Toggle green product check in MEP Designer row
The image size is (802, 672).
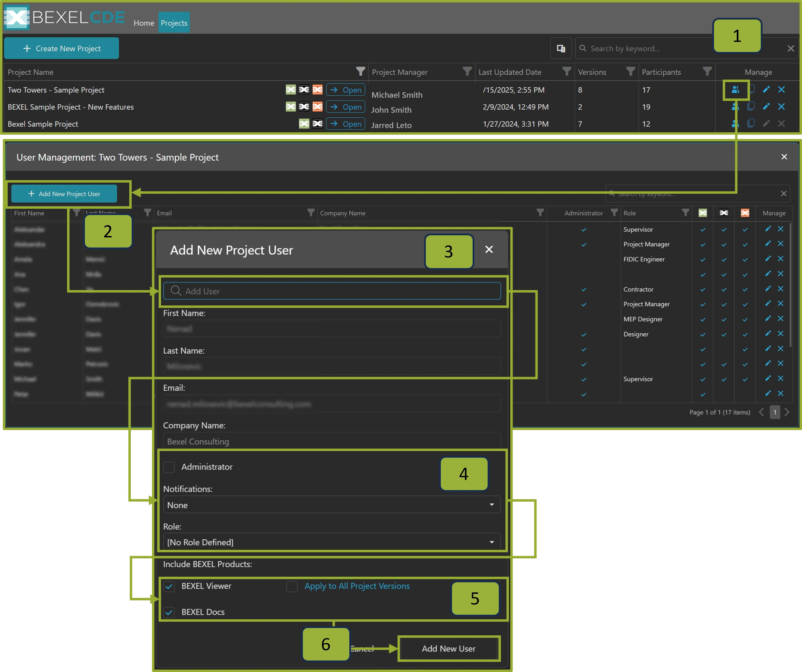click(702, 319)
